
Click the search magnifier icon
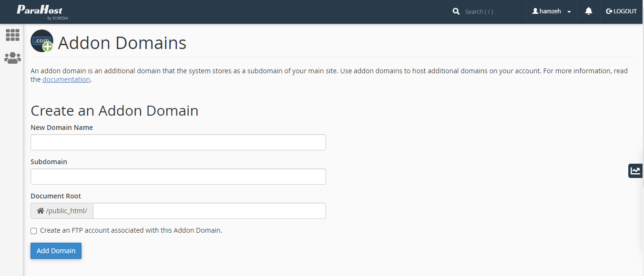point(456,11)
